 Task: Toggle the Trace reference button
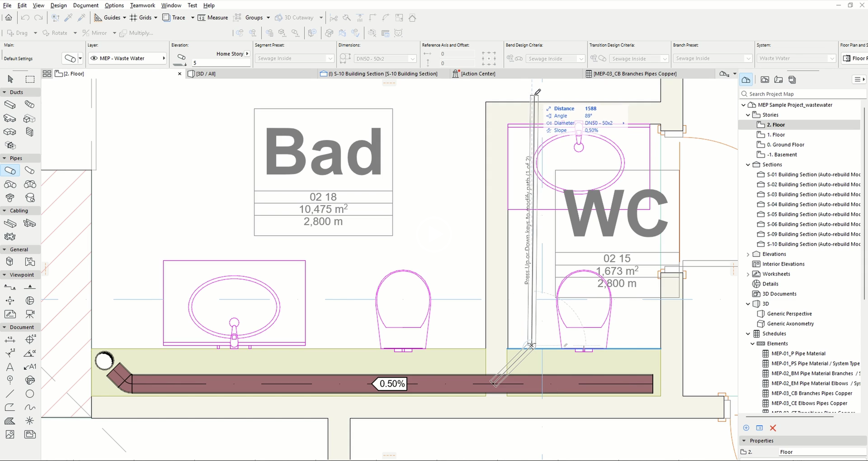[x=174, y=18]
